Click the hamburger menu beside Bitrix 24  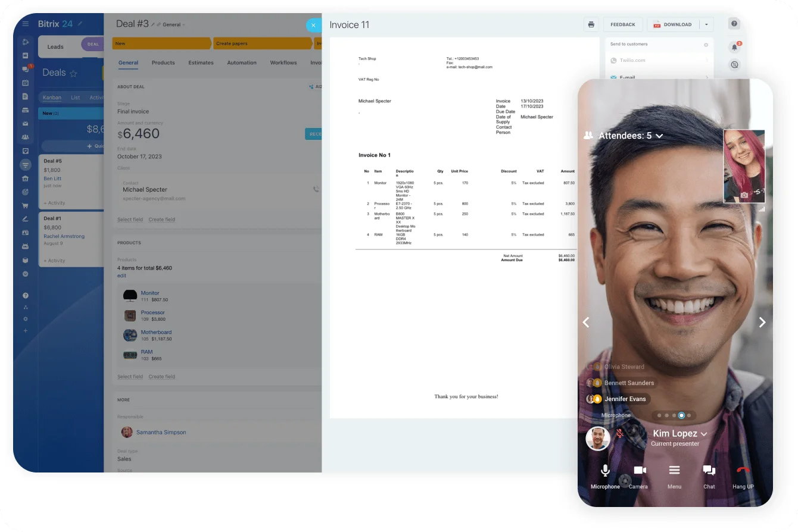[25, 24]
